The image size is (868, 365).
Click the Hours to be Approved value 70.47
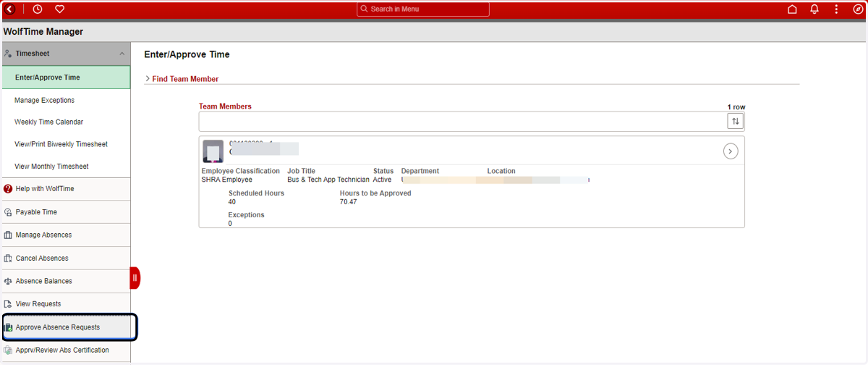349,202
